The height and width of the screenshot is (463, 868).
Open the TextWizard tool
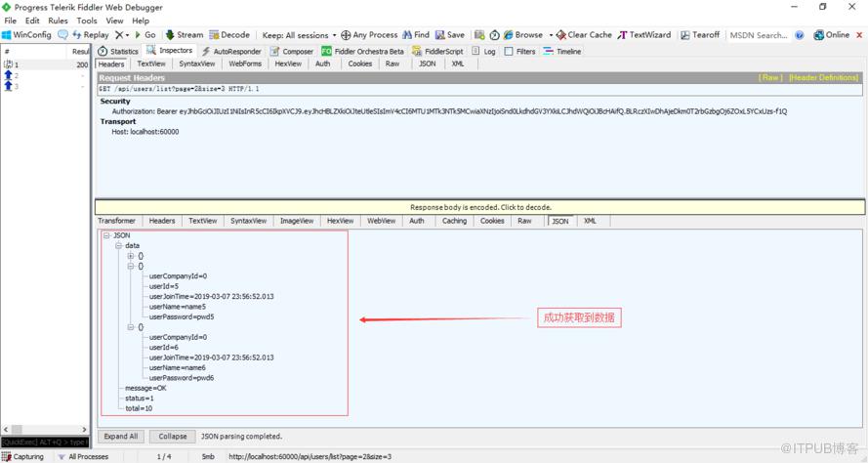point(643,35)
